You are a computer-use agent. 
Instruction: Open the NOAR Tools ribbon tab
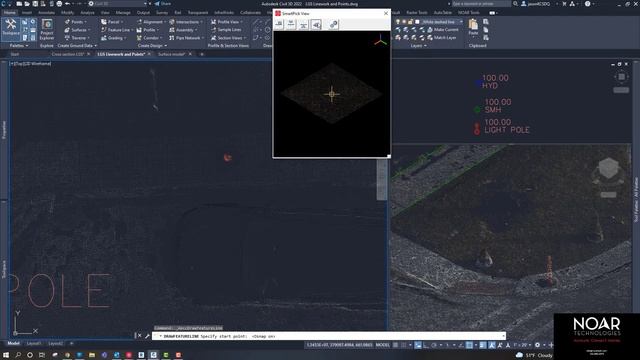coord(468,13)
